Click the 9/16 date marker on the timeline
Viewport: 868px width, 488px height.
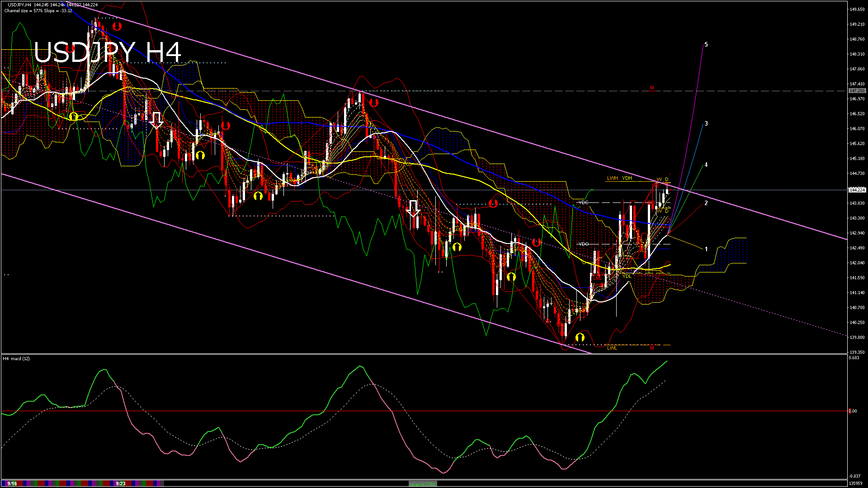[12, 483]
